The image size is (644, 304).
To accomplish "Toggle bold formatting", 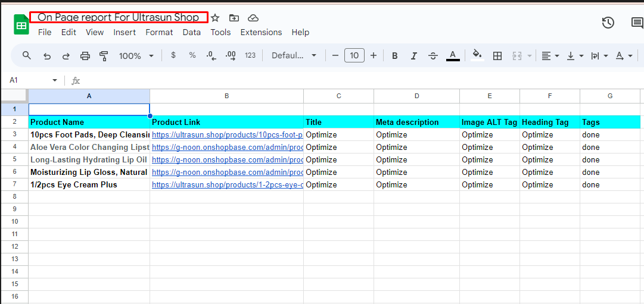I will point(395,56).
